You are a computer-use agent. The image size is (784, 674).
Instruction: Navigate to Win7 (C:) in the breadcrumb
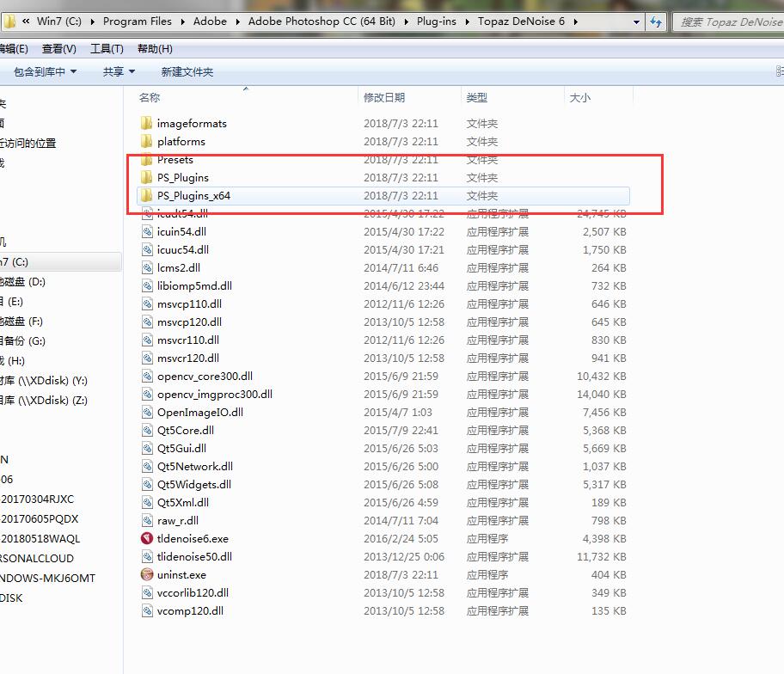(59, 21)
